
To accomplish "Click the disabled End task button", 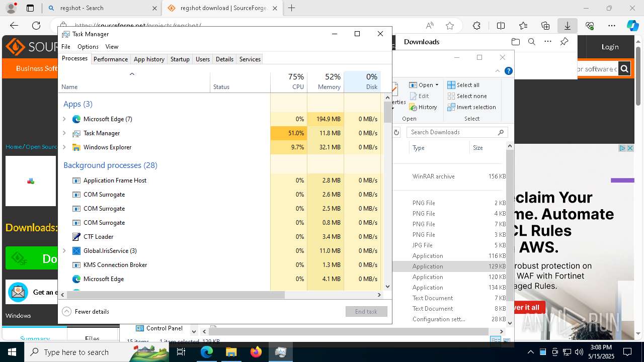I will tap(366, 311).
